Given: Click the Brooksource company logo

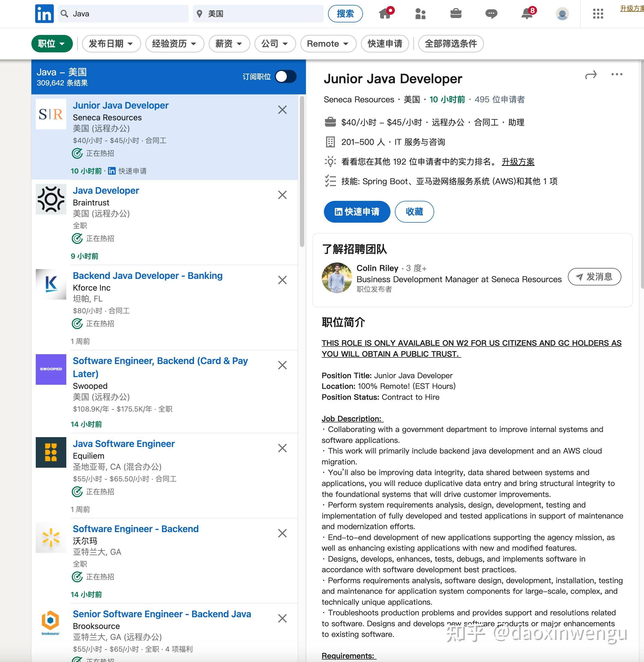Looking at the screenshot, I should (51, 623).
